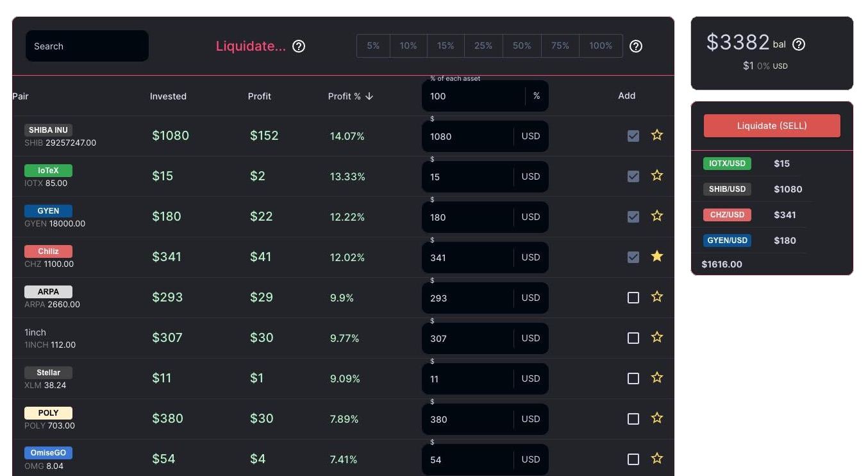Screen dimensions: 868x476
Task: Unfavorite Chiliz by clicking its filled star
Action: pyautogui.click(x=657, y=257)
